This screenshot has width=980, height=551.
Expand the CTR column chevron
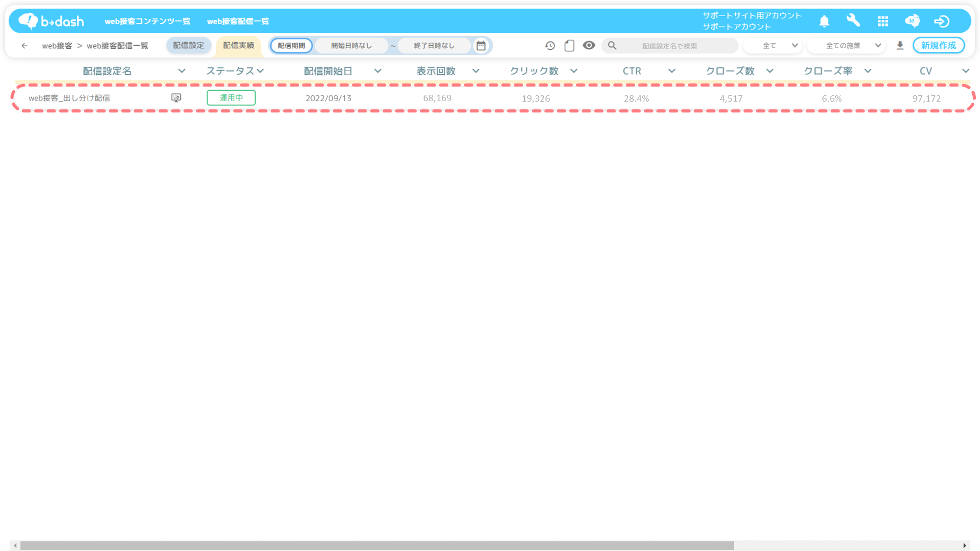coord(671,71)
